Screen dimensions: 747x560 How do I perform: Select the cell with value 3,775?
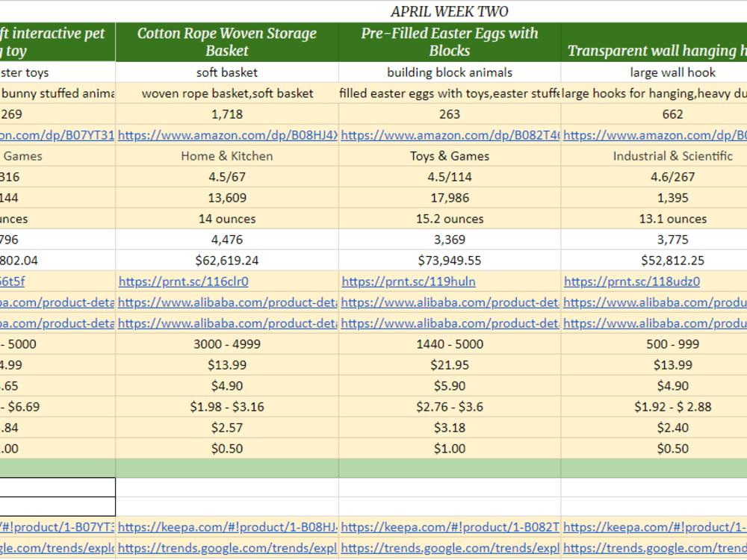pyautogui.click(x=654, y=240)
